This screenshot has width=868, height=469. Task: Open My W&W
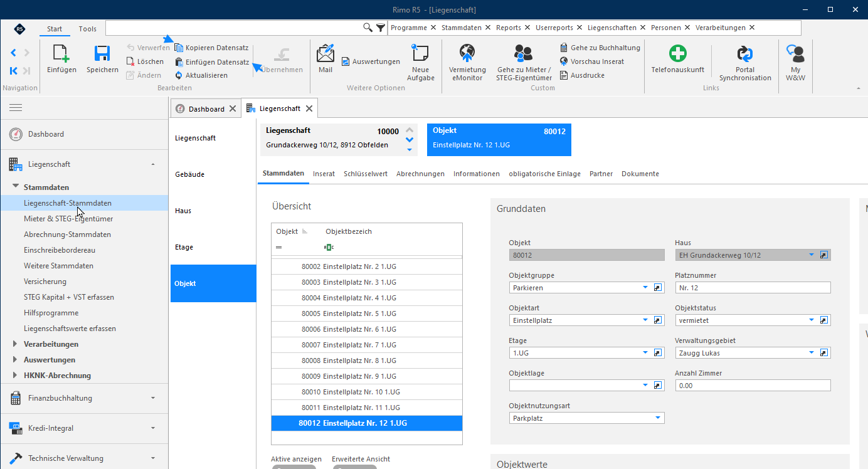pyautogui.click(x=795, y=62)
